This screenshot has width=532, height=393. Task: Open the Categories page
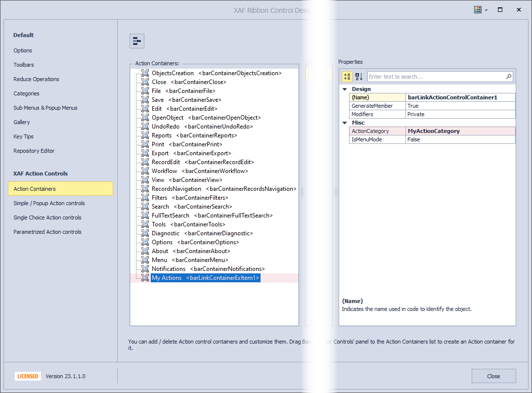[27, 93]
